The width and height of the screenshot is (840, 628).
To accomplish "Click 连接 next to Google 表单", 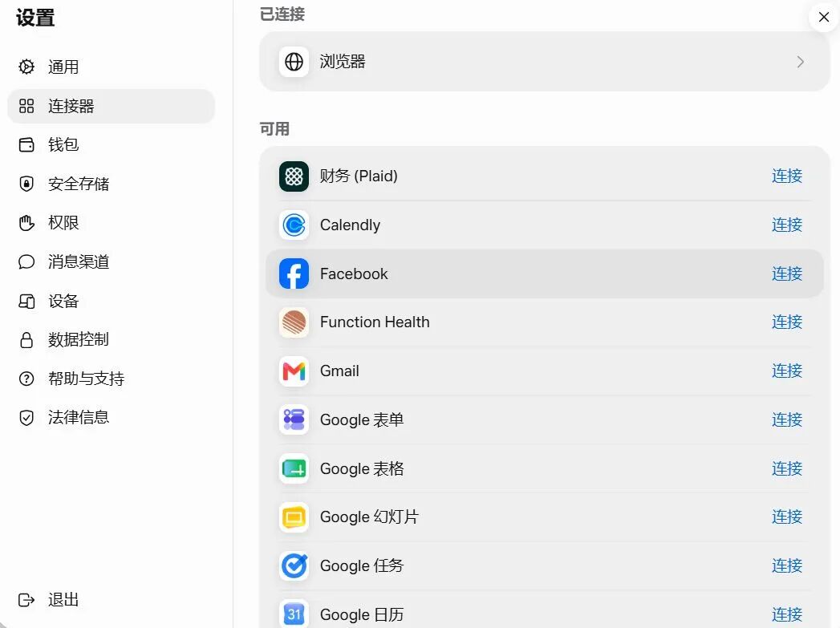I will pos(787,419).
